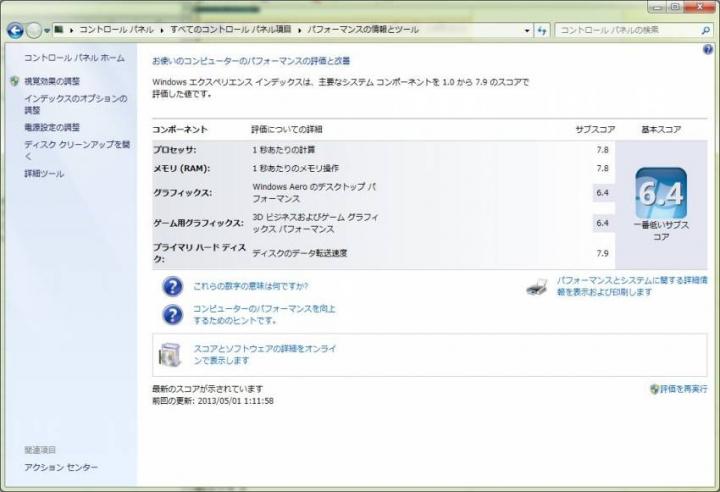Open 視覚効果の調整 in the left sidebar

[52, 81]
